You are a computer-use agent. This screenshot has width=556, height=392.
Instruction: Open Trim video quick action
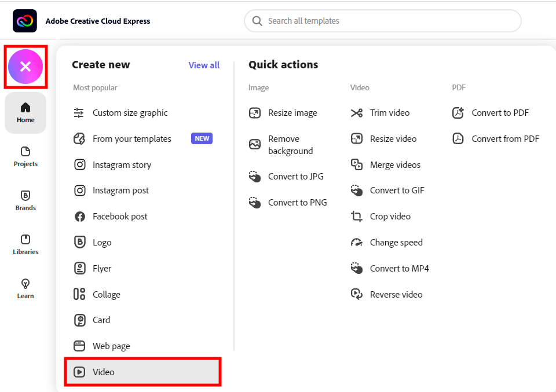tap(390, 113)
